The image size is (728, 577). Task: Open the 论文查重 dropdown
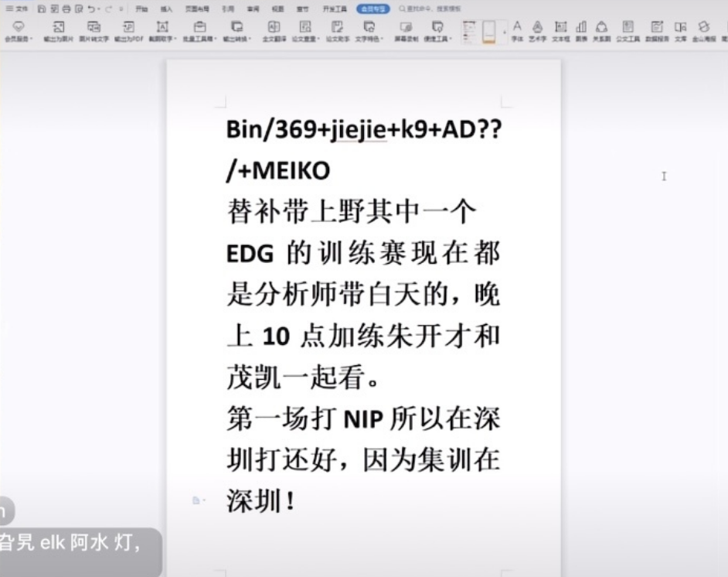[305, 31]
